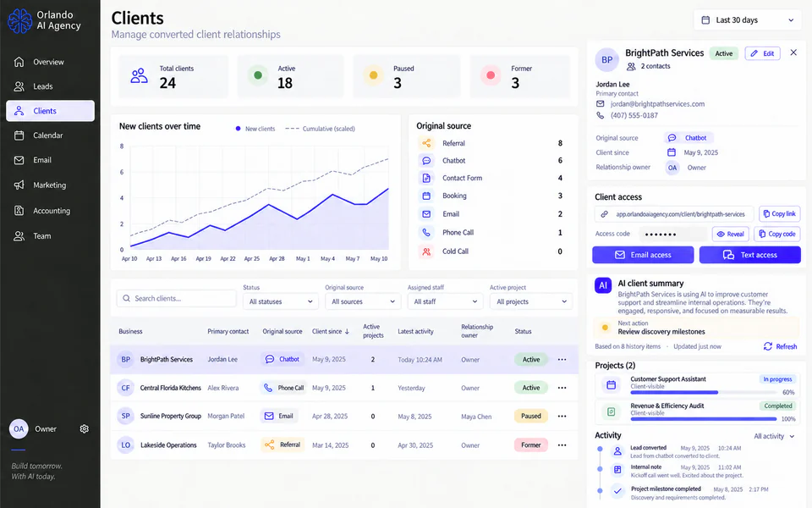This screenshot has height=508, width=812.
Task: Click the Booking source calendar icon
Action: (x=426, y=196)
